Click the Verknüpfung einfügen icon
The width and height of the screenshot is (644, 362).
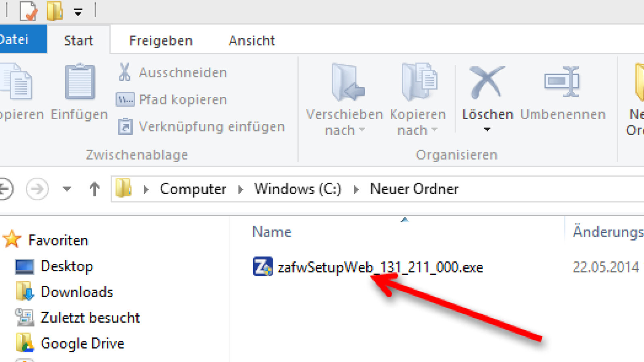pyautogui.click(x=125, y=127)
